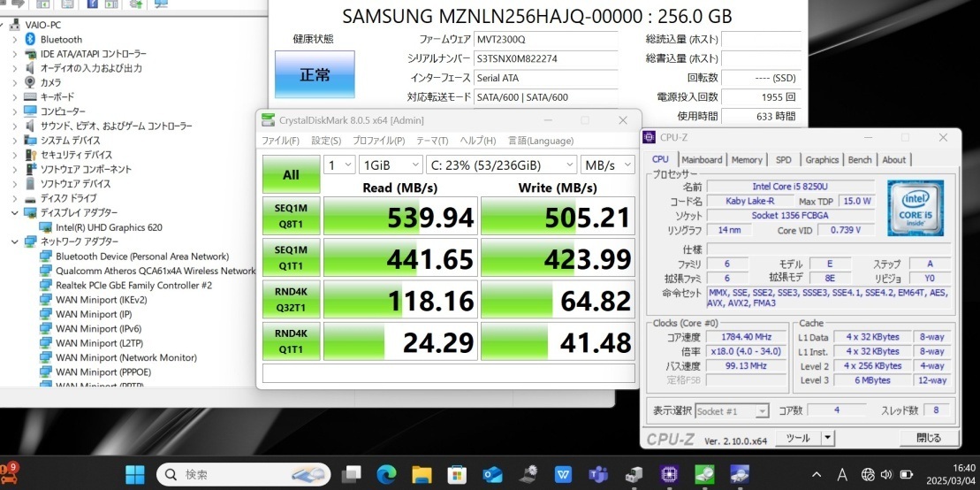Switch to CPU-Z via its taskbar icon
This screenshot has height=490, width=980.
670,474
